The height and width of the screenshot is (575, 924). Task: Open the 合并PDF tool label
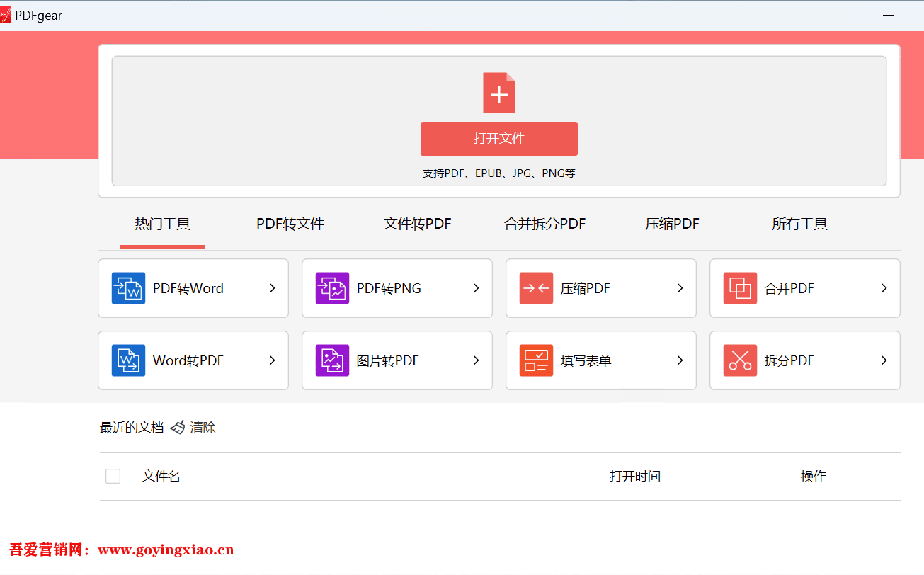pos(789,289)
